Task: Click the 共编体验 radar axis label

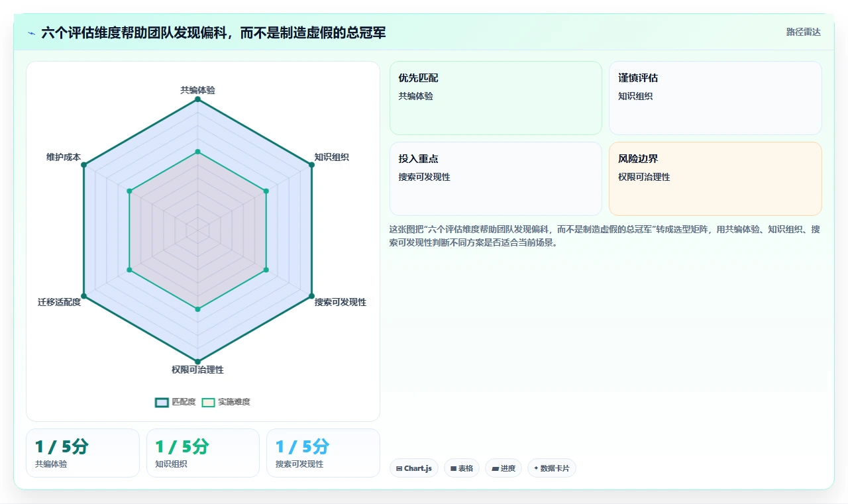Action: [197, 90]
